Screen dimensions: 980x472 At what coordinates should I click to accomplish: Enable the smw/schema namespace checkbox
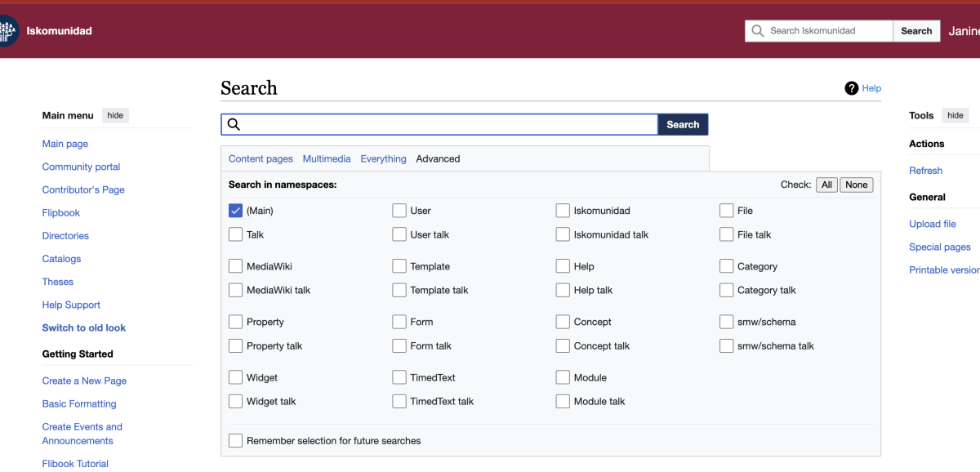point(726,322)
